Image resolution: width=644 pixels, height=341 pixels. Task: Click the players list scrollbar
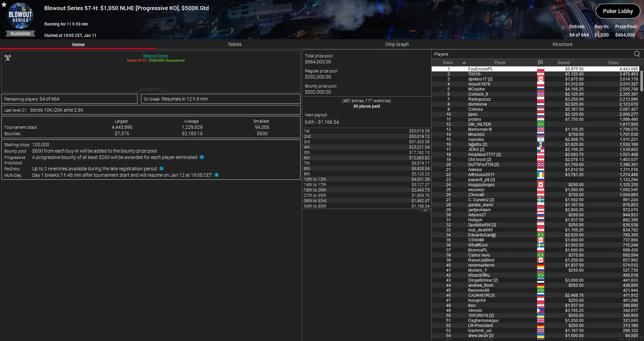point(642,80)
